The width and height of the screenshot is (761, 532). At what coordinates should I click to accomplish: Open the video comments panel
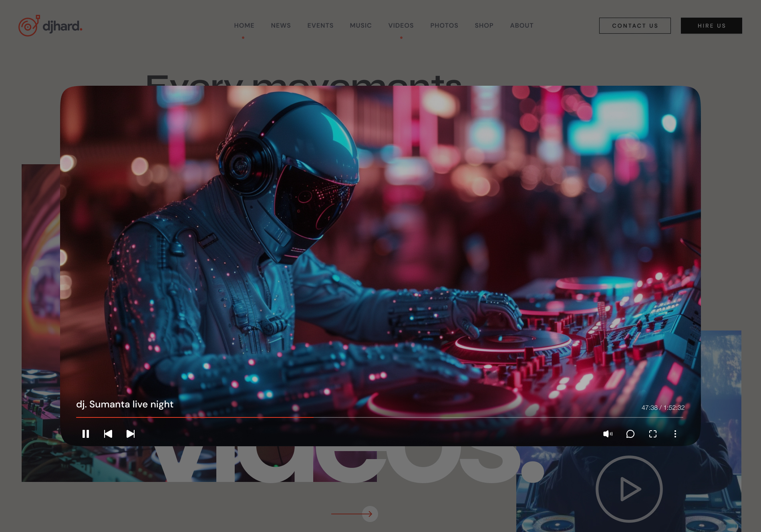tap(630, 434)
